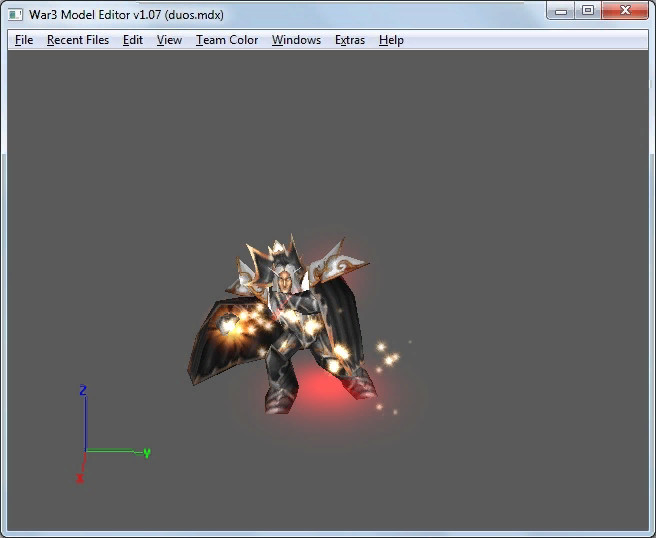656x538 pixels.
Task: Open the Recent Files menu
Action: pos(78,40)
